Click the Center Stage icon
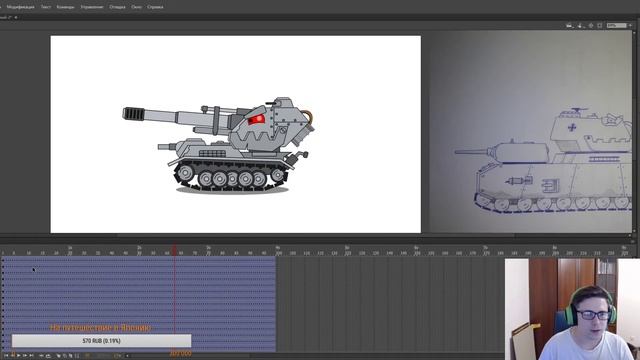Screen dimensions: 640x360 pos(591,25)
